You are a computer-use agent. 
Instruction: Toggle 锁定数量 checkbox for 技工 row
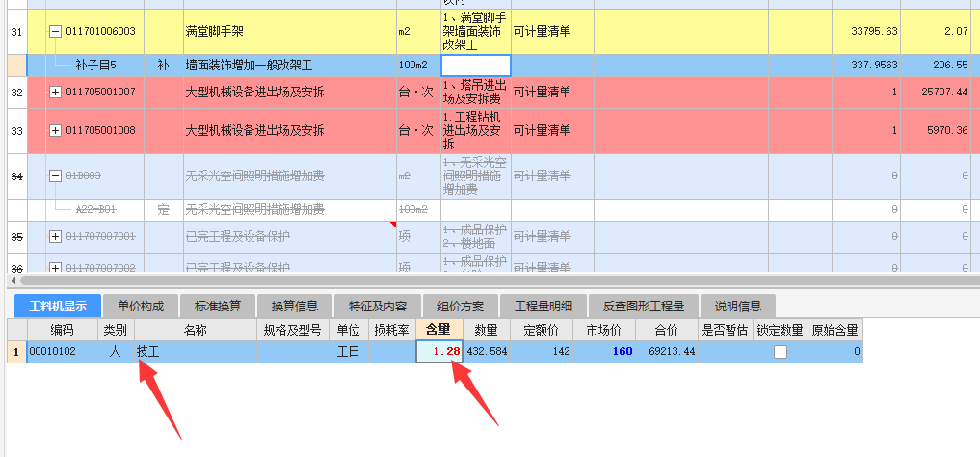780,352
